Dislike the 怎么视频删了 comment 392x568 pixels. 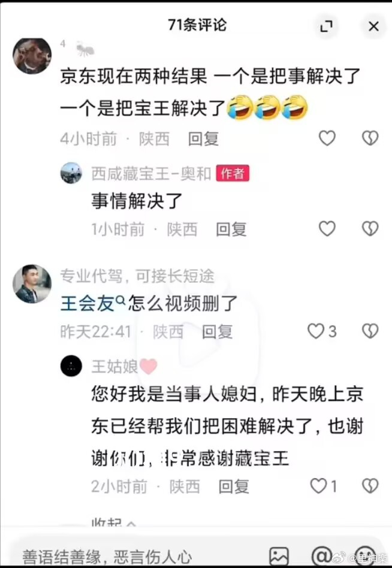[370, 331]
